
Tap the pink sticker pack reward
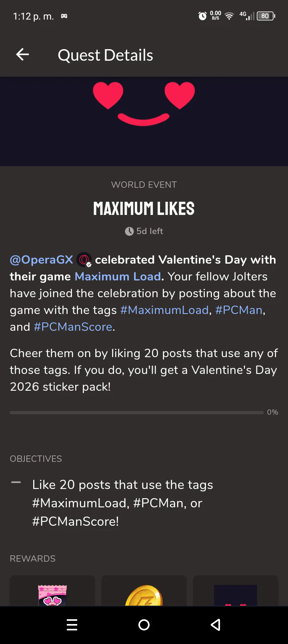(52, 595)
